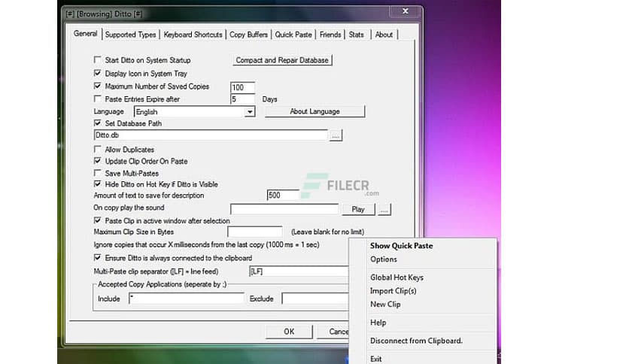Choose Show Quick Paste from context menu

point(401,246)
